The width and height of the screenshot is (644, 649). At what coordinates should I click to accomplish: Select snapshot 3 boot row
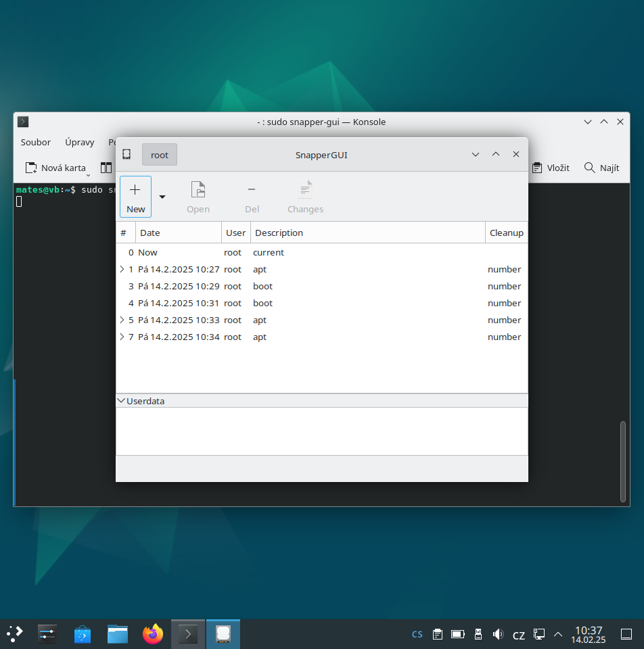322,287
